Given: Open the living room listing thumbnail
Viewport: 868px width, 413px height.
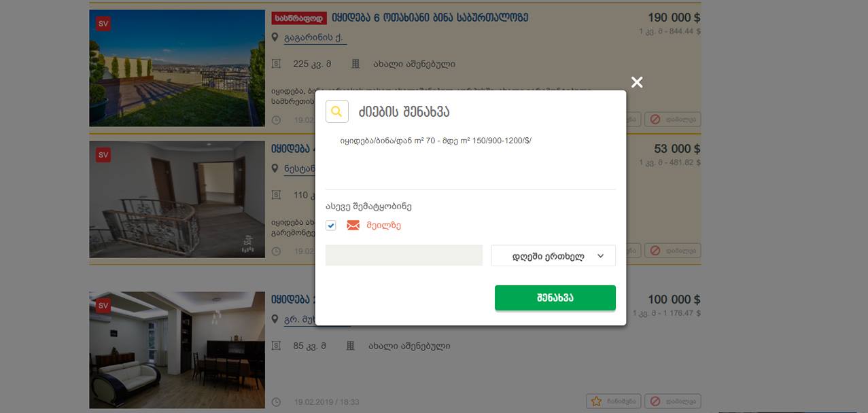Looking at the screenshot, I should [x=177, y=350].
